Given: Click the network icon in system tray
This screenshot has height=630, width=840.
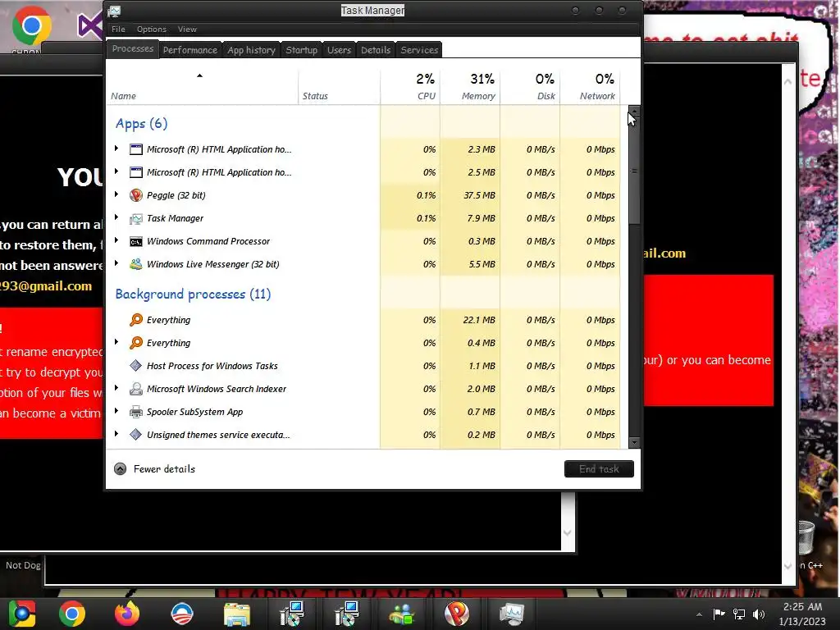Looking at the screenshot, I should pos(739,614).
